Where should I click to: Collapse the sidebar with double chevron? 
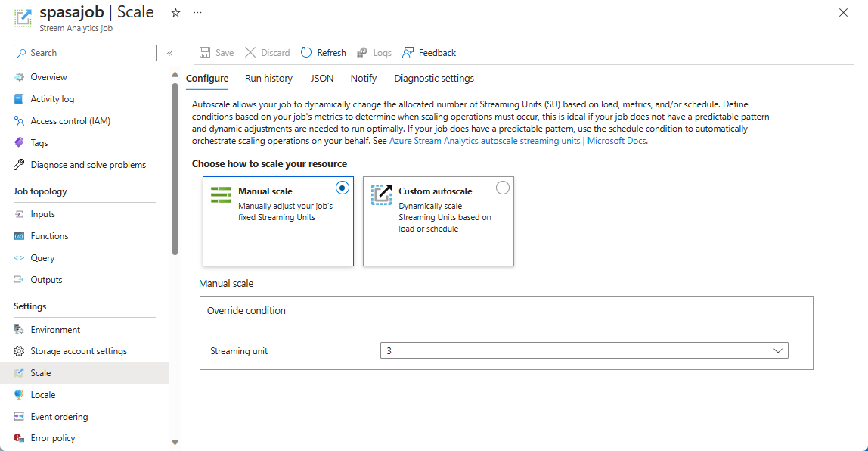pyautogui.click(x=170, y=53)
